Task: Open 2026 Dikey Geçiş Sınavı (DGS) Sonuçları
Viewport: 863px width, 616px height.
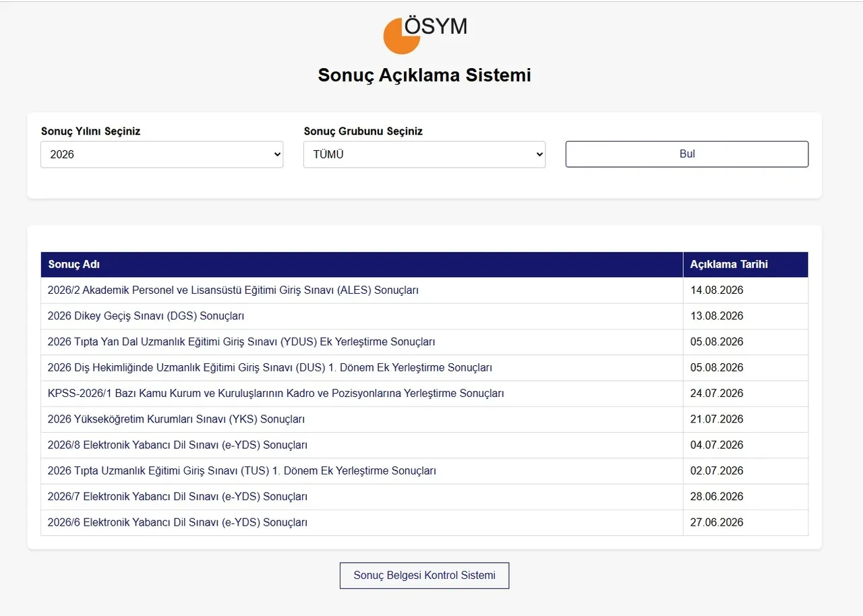Action: click(146, 316)
